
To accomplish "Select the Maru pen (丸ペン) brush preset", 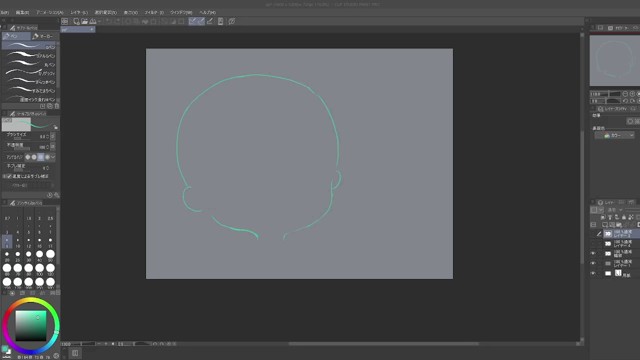I will 29,64.
